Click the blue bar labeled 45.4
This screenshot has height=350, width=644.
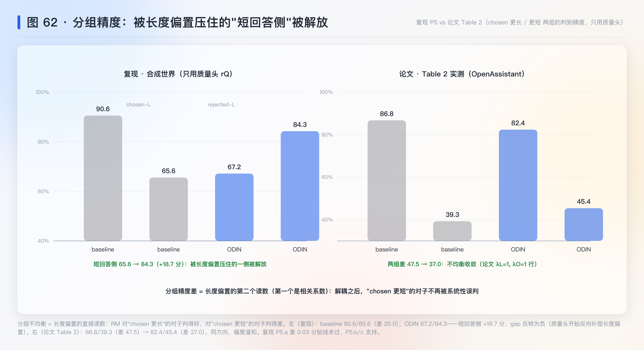[584, 224]
